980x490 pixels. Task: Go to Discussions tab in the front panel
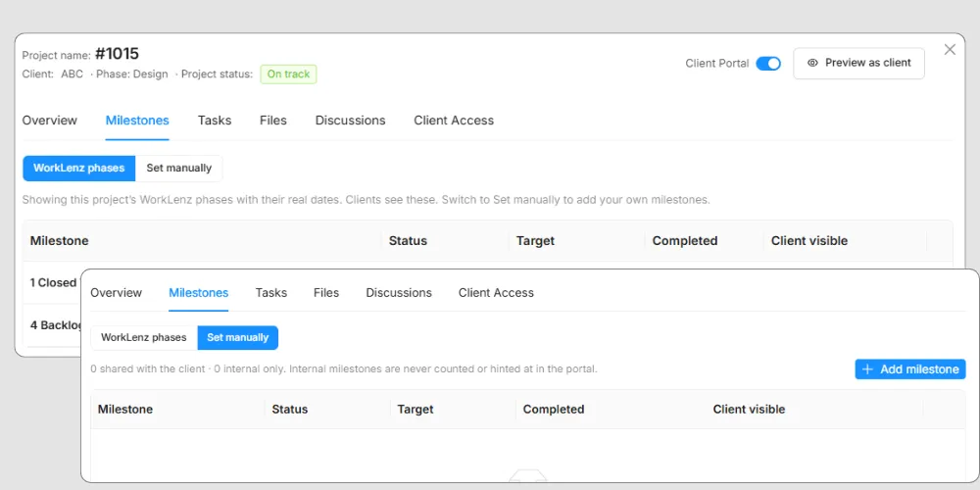pos(399,292)
